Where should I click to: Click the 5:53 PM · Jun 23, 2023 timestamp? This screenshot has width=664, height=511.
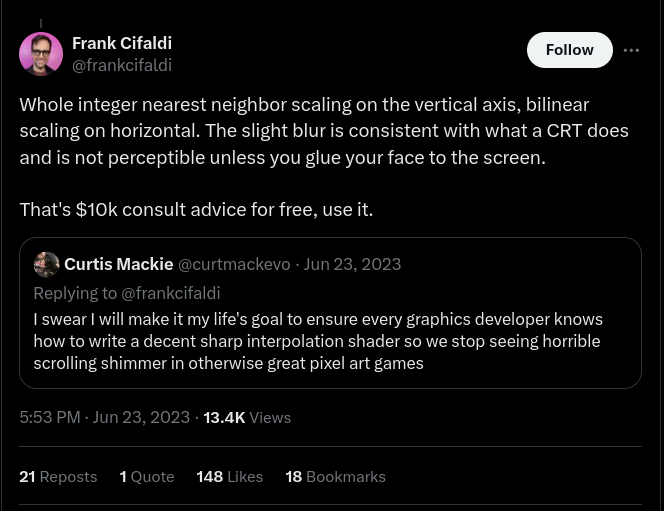(104, 417)
